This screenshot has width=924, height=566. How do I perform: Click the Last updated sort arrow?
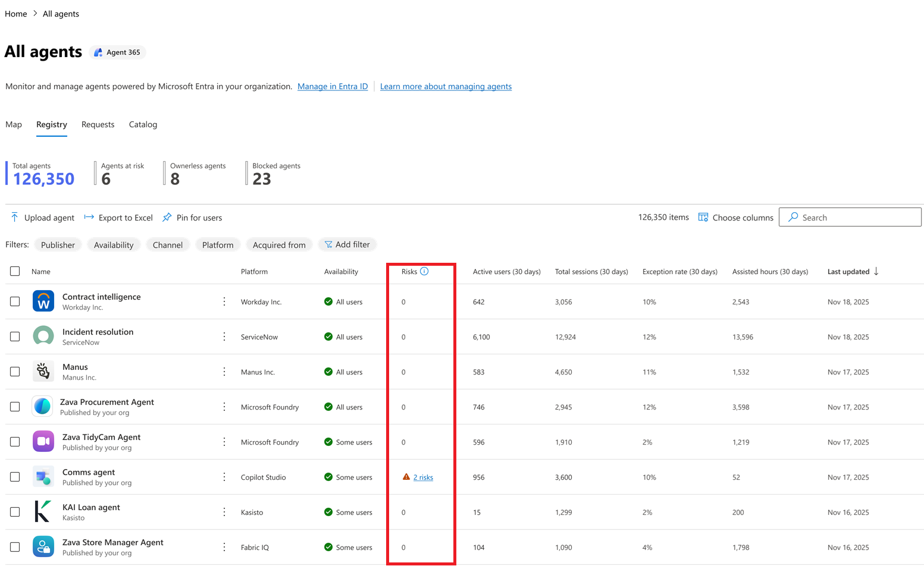pyautogui.click(x=876, y=271)
